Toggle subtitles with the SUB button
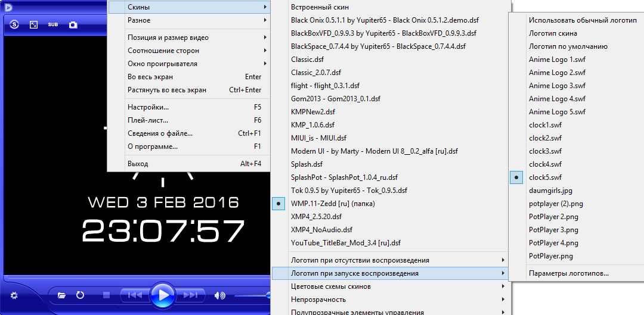 tap(53, 25)
